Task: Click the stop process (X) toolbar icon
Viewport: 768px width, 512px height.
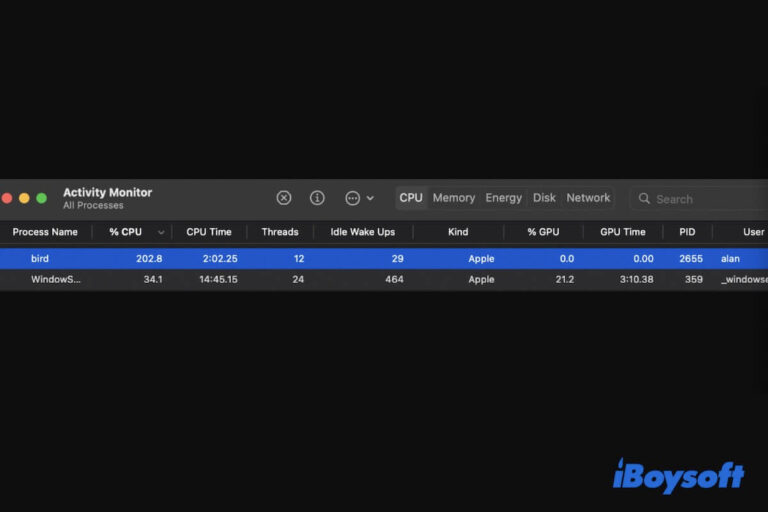Action: pyautogui.click(x=284, y=198)
